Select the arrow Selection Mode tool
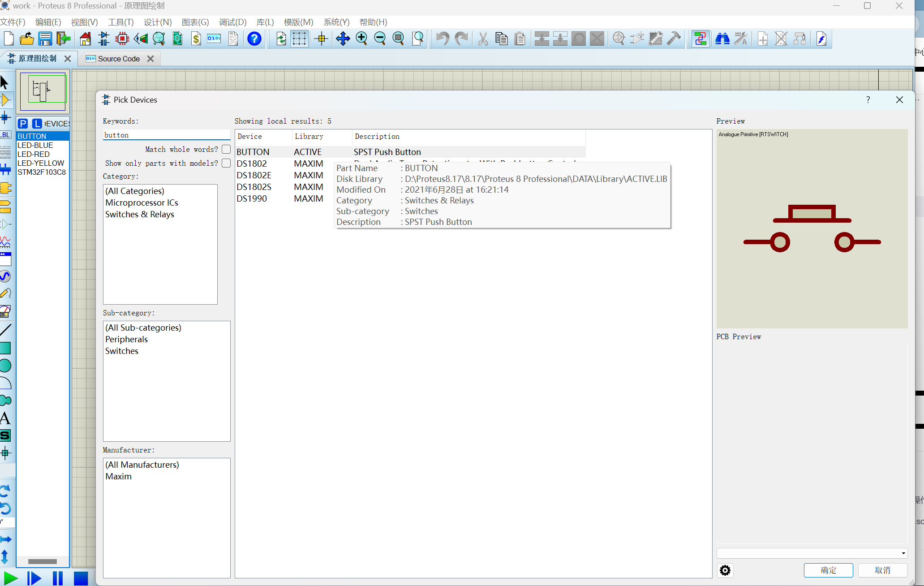Viewport: 924px width, 586px height. click(5, 82)
